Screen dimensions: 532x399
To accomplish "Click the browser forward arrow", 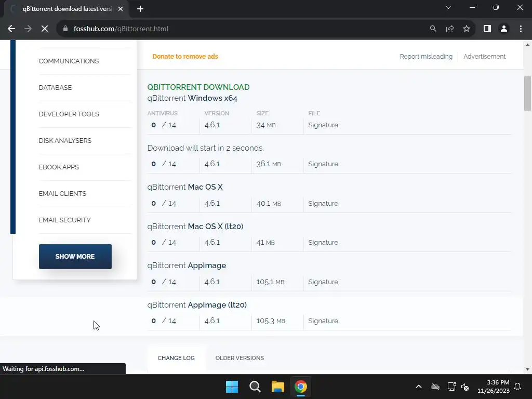I will click(28, 29).
